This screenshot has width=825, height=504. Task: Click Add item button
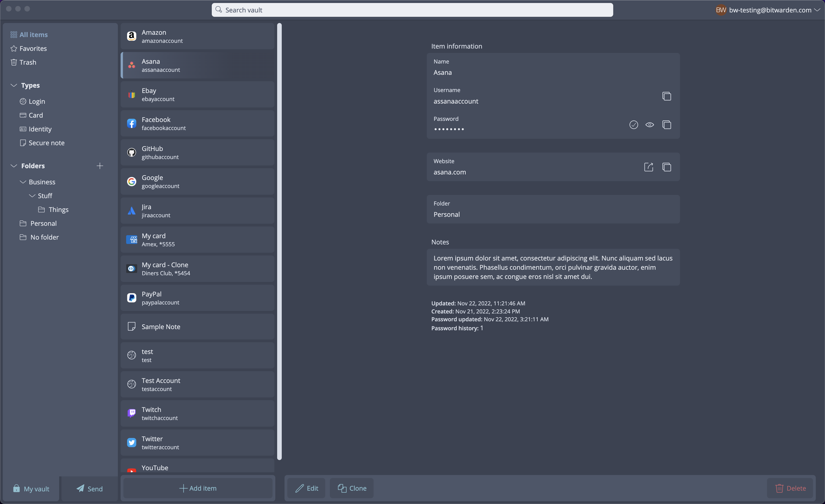tap(198, 488)
